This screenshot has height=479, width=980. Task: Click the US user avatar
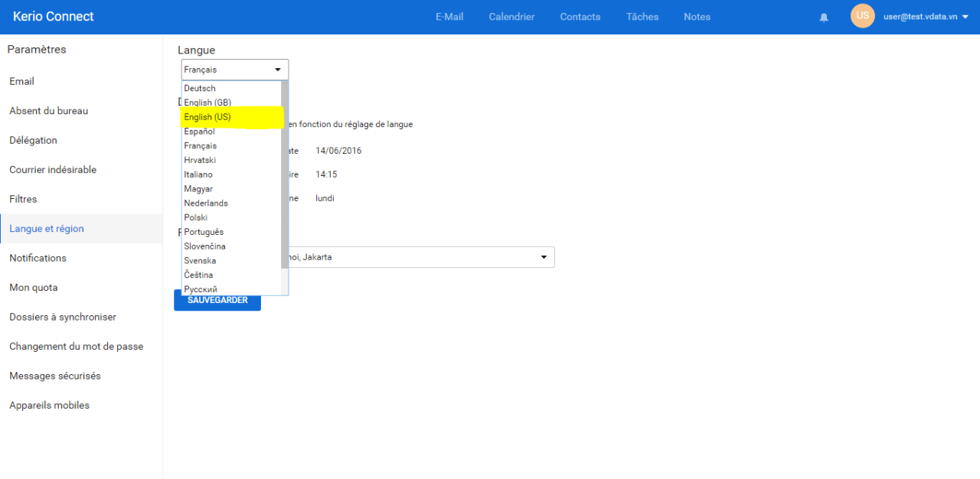coord(862,16)
